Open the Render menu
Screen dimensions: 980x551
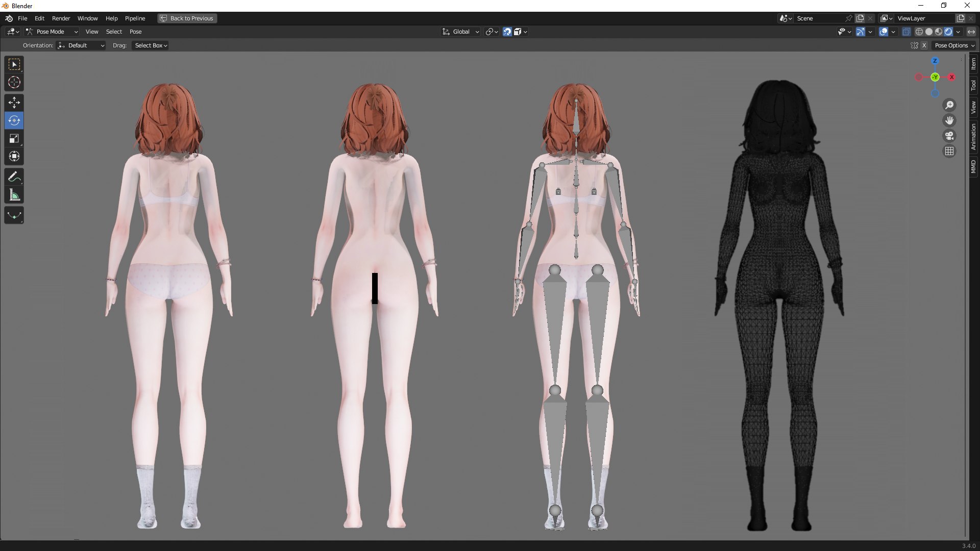(61, 18)
